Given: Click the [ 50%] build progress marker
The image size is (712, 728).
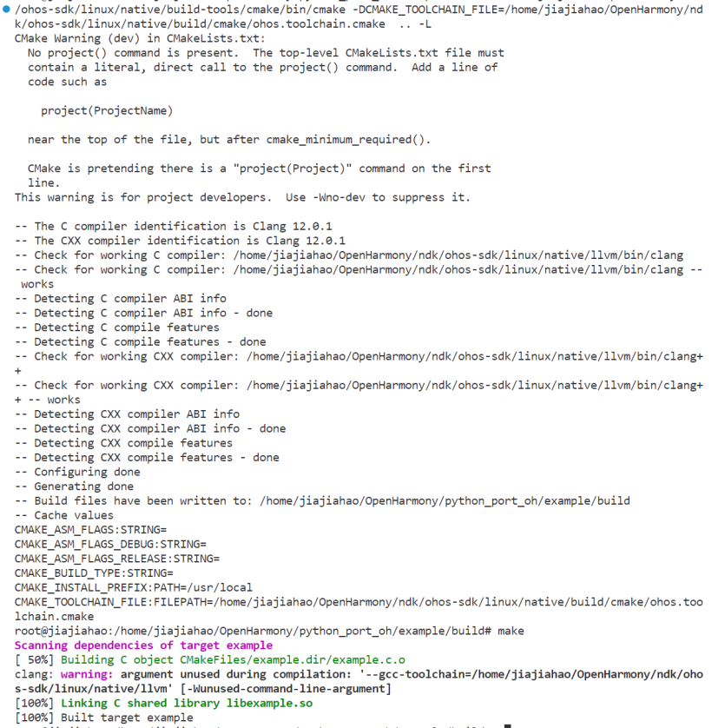Looking at the screenshot, I should [x=35, y=660].
